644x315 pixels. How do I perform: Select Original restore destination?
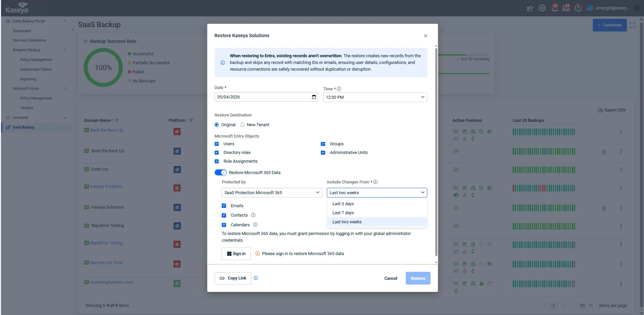217,125
